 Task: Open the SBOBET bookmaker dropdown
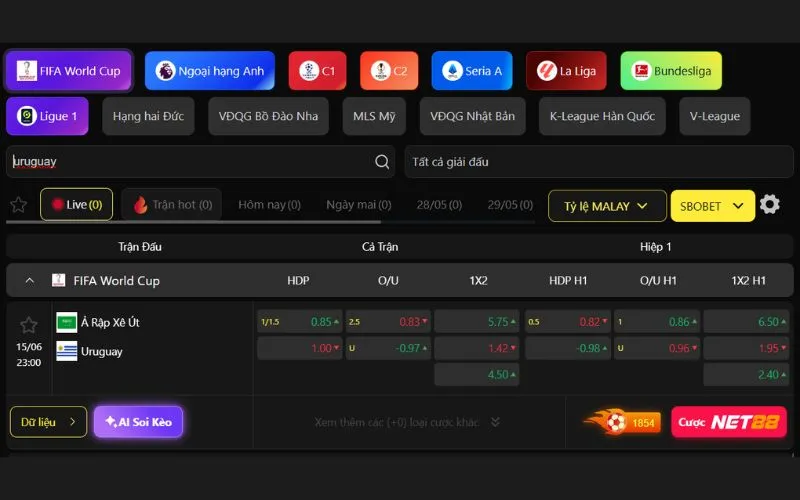713,206
